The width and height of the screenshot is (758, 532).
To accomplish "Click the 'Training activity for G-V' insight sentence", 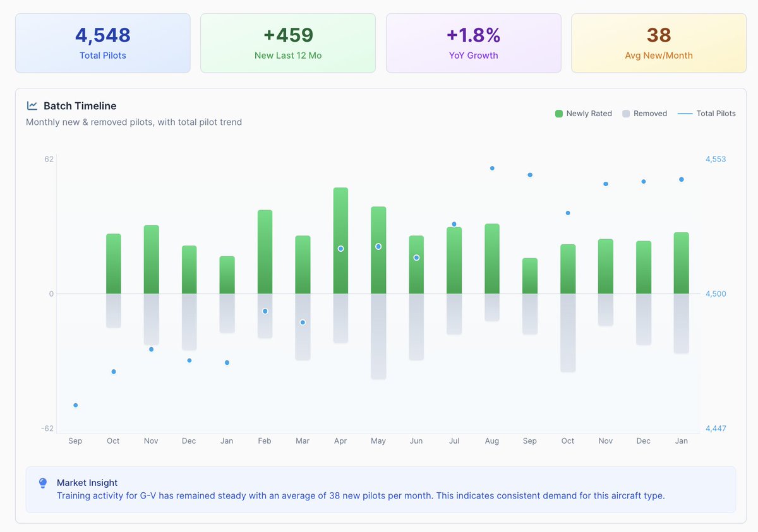I will pos(361,495).
